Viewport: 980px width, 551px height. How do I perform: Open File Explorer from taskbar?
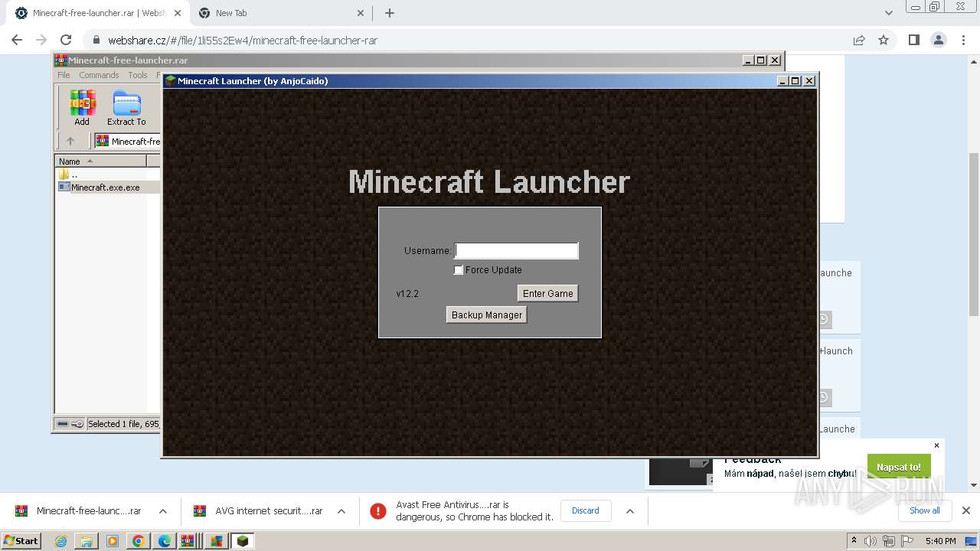click(87, 541)
